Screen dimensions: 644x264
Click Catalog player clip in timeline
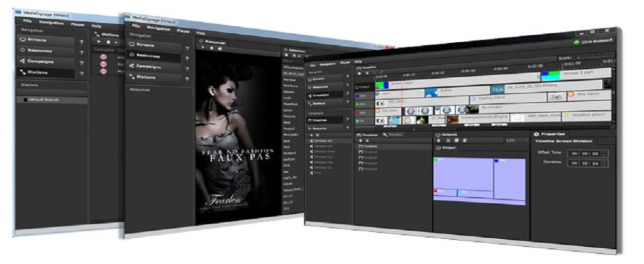coord(508,99)
